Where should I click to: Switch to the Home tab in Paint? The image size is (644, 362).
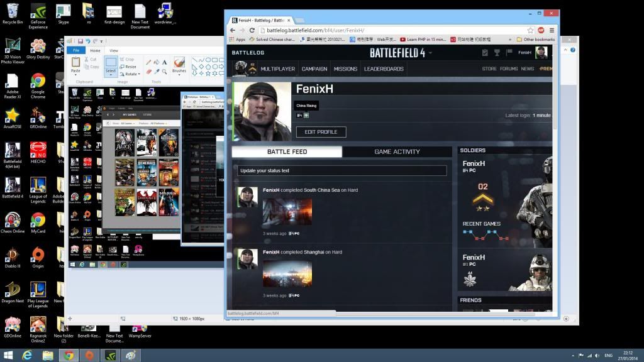click(95, 50)
